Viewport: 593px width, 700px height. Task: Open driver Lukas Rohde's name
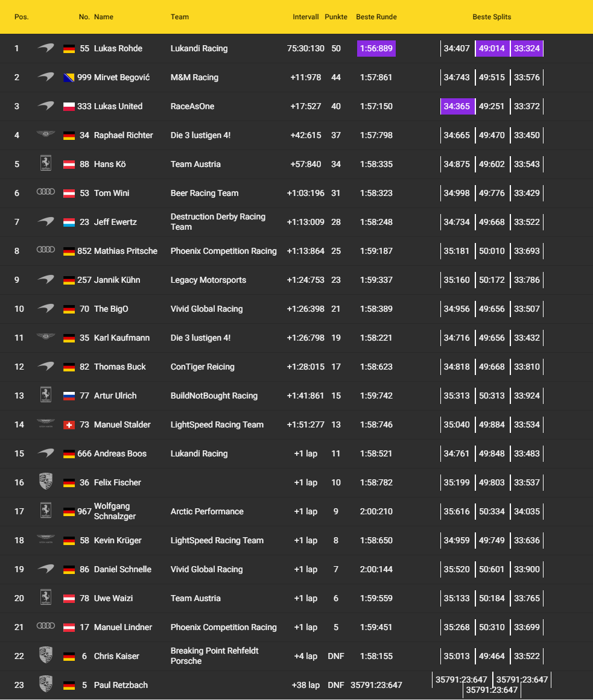click(x=118, y=48)
